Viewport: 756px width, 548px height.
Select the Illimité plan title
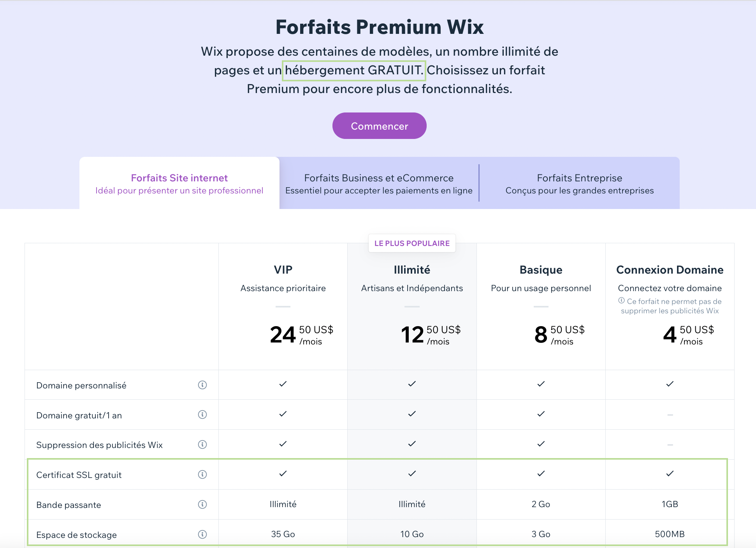point(412,270)
